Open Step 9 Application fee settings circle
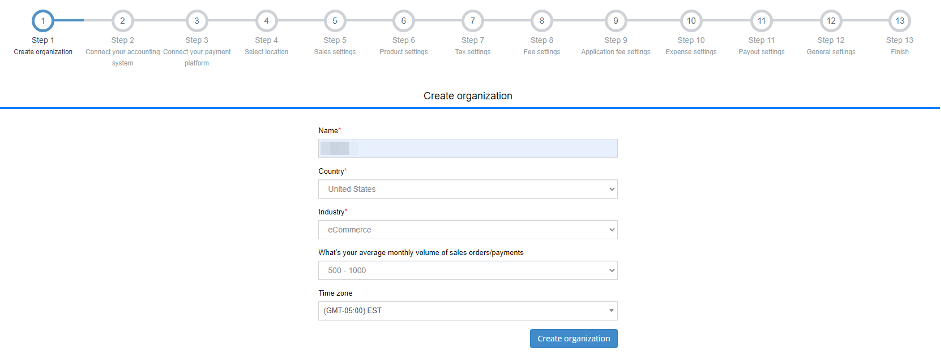This screenshot has width=941, height=360. tap(616, 21)
